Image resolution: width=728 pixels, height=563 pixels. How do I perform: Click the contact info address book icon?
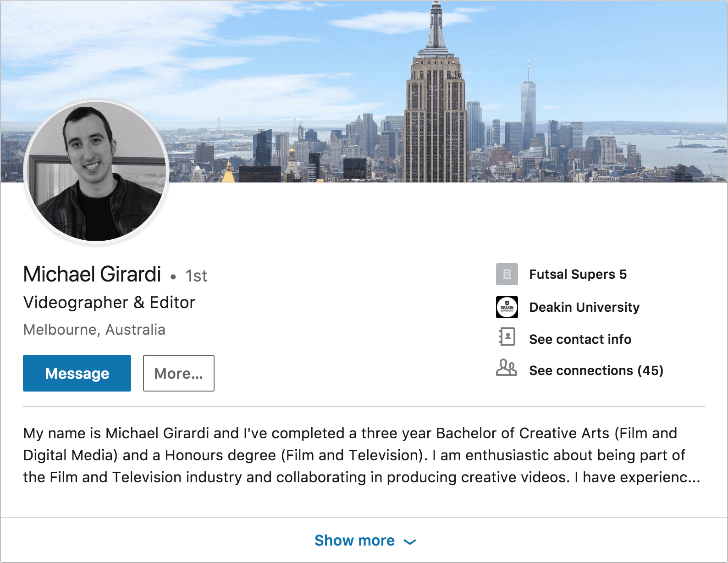tap(507, 337)
